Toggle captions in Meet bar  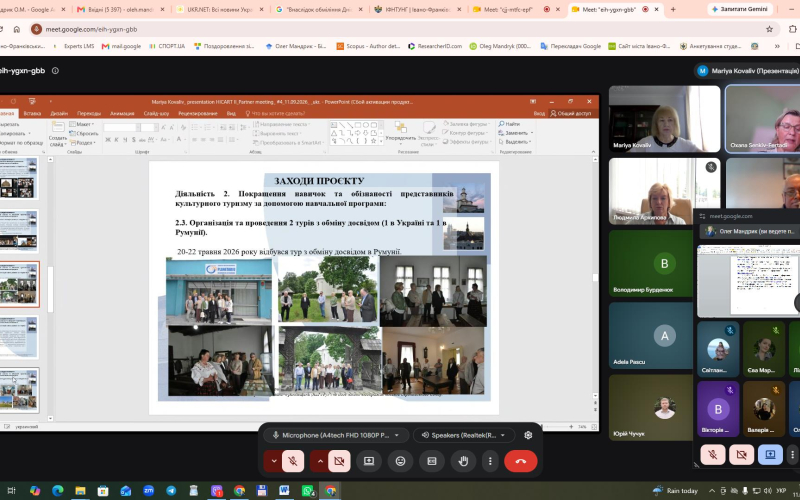pyautogui.click(x=432, y=461)
